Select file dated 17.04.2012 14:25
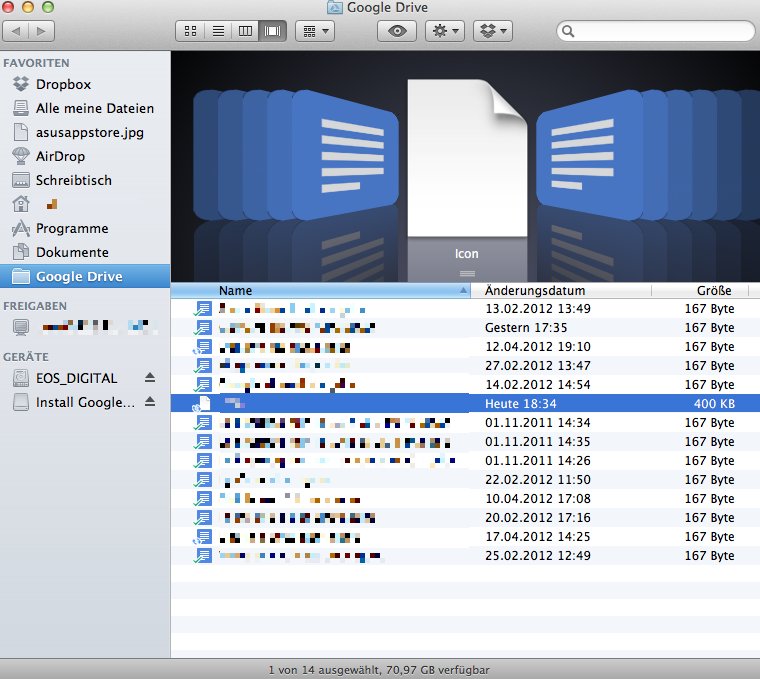Screen dimensions: 760x679 pos(465,537)
